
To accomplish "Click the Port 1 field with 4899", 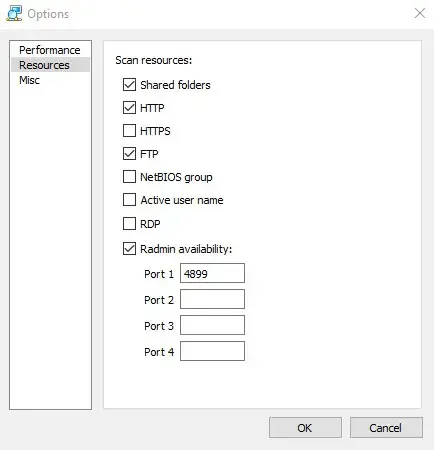I will 212,273.
